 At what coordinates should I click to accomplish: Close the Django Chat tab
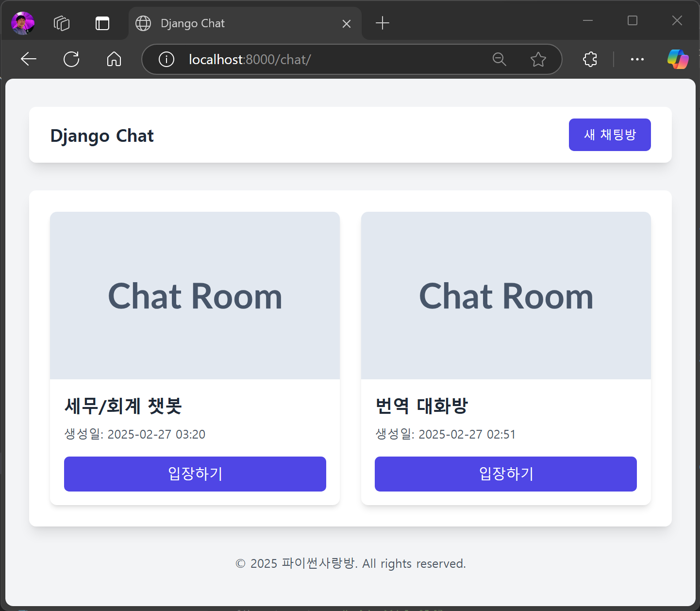[x=347, y=23]
